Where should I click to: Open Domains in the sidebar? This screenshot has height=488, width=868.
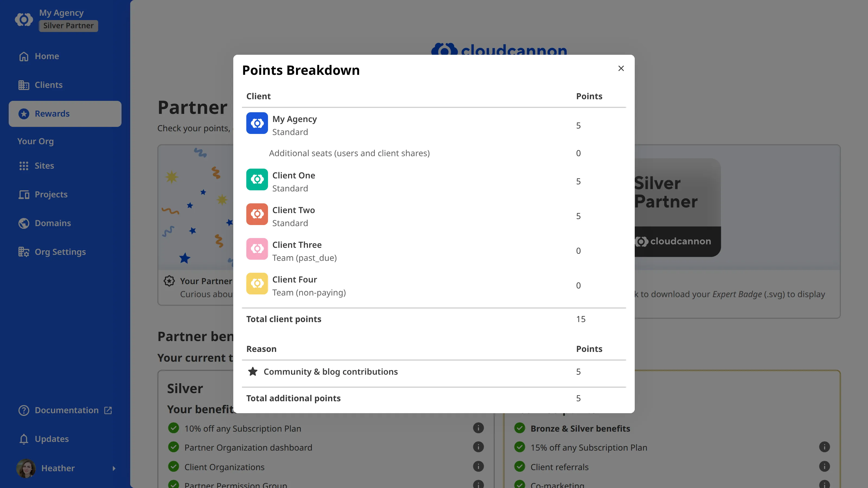pyautogui.click(x=65, y=223)
